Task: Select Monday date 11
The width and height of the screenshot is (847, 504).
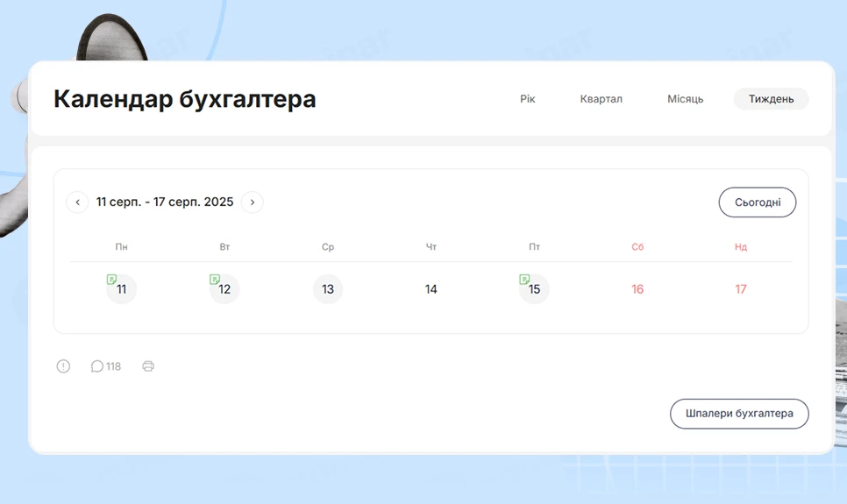Action: (x=122, y=289)
